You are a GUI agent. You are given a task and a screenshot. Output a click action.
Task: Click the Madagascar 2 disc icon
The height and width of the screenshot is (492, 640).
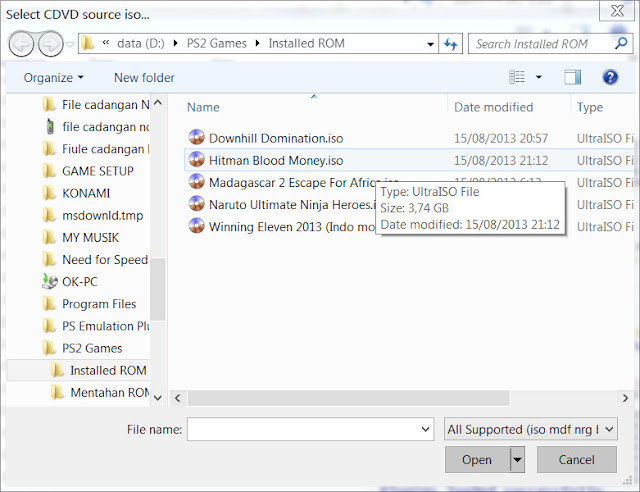click(196, 181)
